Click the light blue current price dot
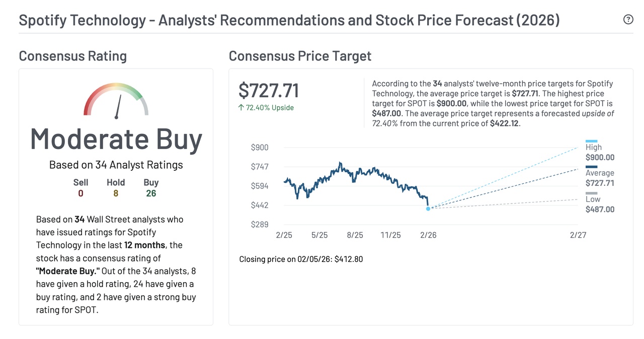Screen dimensions: 644x339 pyautogui.click(x=428, y=209)
